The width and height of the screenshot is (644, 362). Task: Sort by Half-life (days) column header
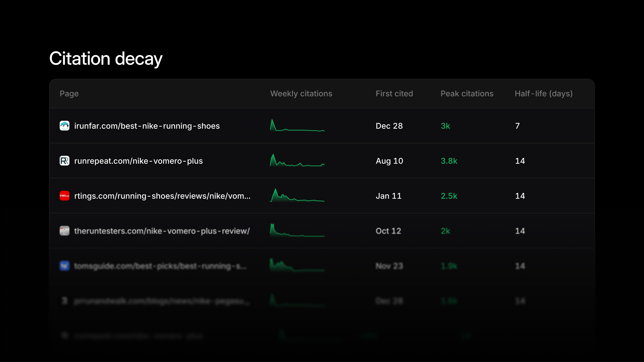[x=544, y=93]
